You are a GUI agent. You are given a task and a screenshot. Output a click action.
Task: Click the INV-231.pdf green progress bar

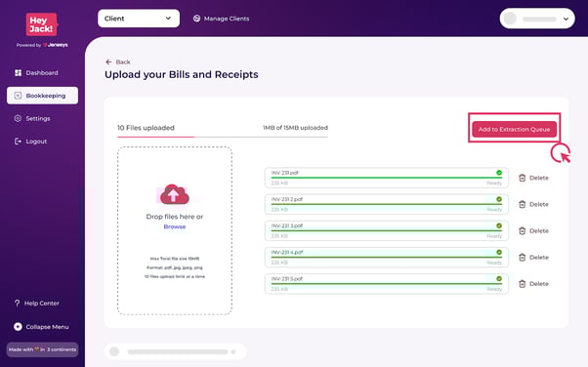(386, 178)
